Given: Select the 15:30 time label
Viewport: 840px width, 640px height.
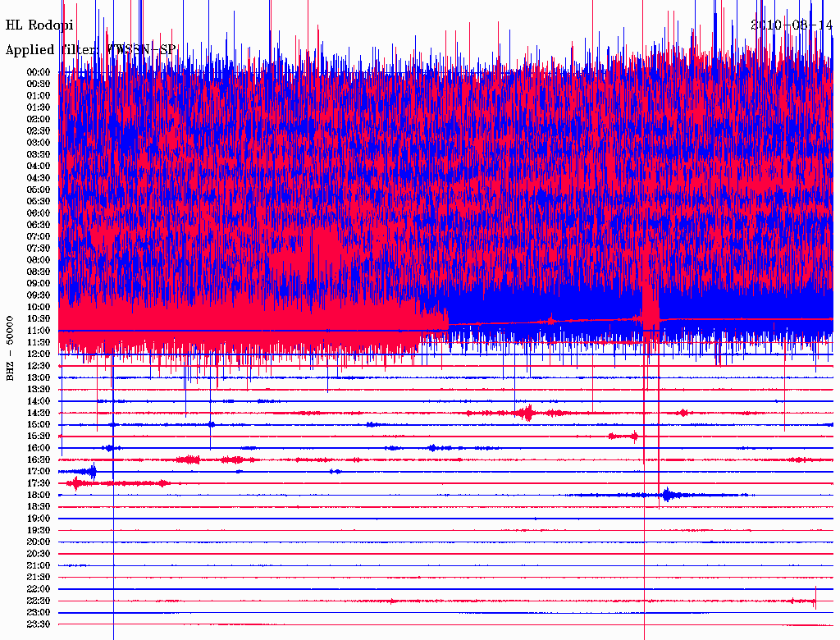Looking at the screenshot, I should point(39,437).
